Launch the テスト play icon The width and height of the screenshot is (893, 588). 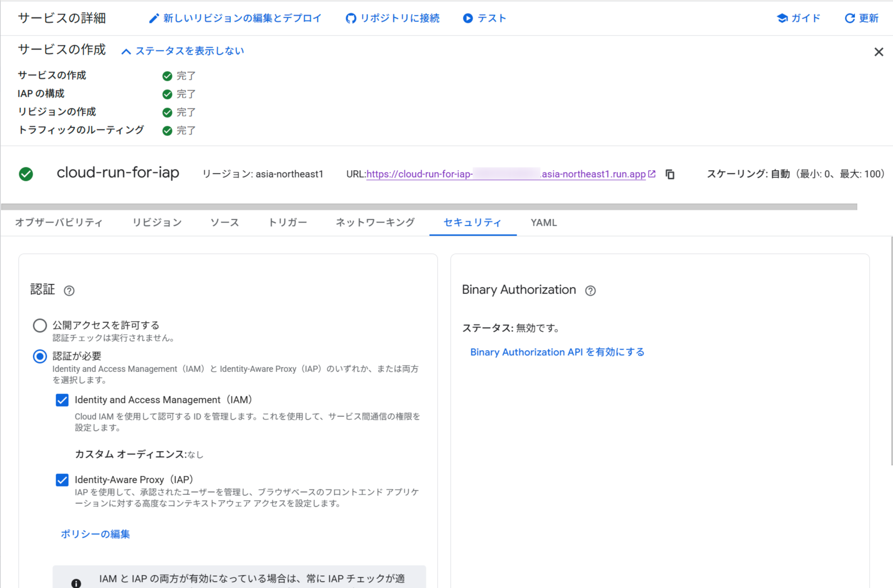(467, 18)
